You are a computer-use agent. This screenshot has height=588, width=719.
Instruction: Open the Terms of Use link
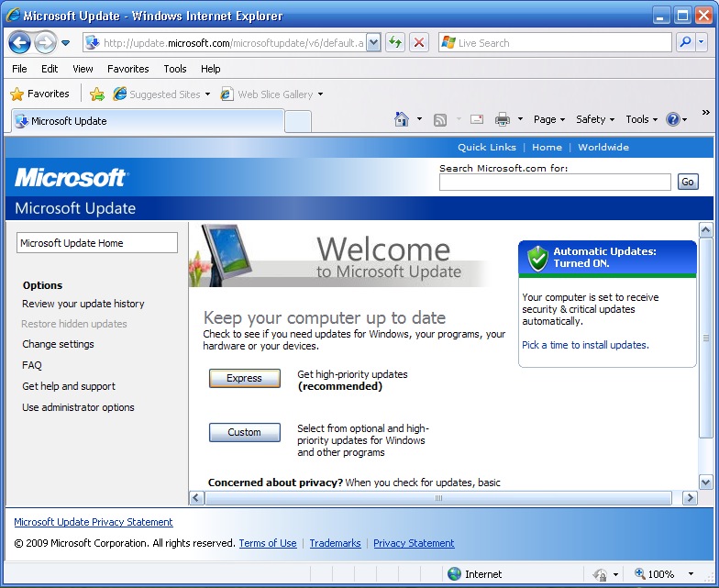[x=268, y=543]
